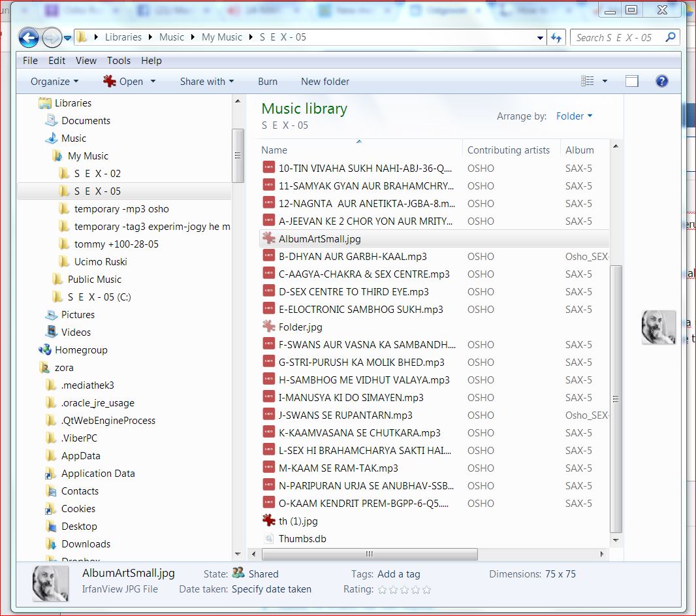Screen dimensions: 696x616
Task: Open the Organize dropdown
Action: [x=54, y=82]
